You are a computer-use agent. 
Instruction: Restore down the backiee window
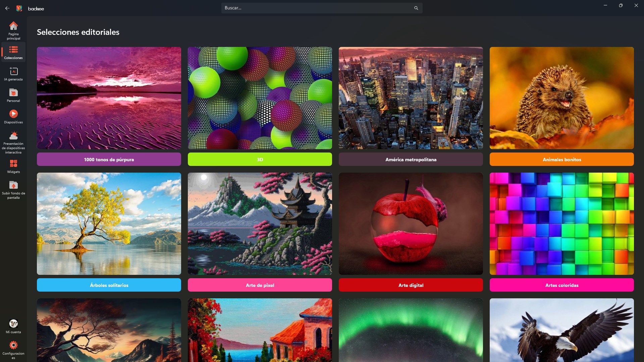pyautogui.click(x=621, y=5)
